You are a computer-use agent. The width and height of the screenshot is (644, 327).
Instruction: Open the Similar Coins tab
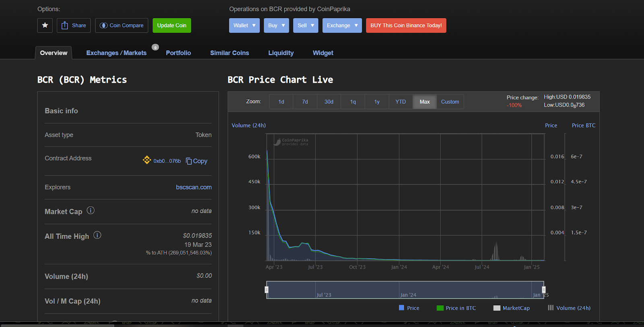coord(229,53)
